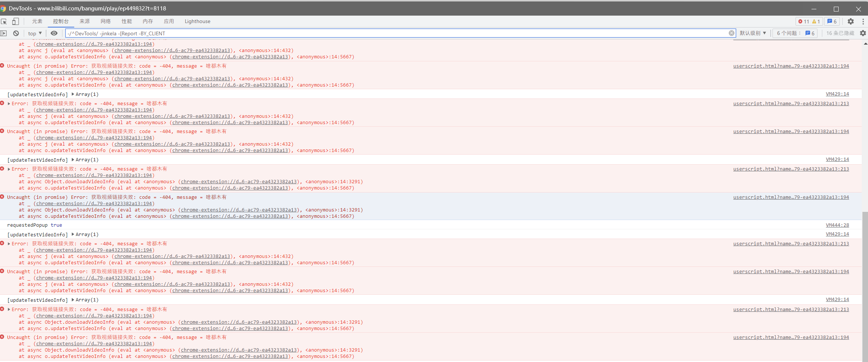
Task: Clear the console output
Action: tap(16, 33)
